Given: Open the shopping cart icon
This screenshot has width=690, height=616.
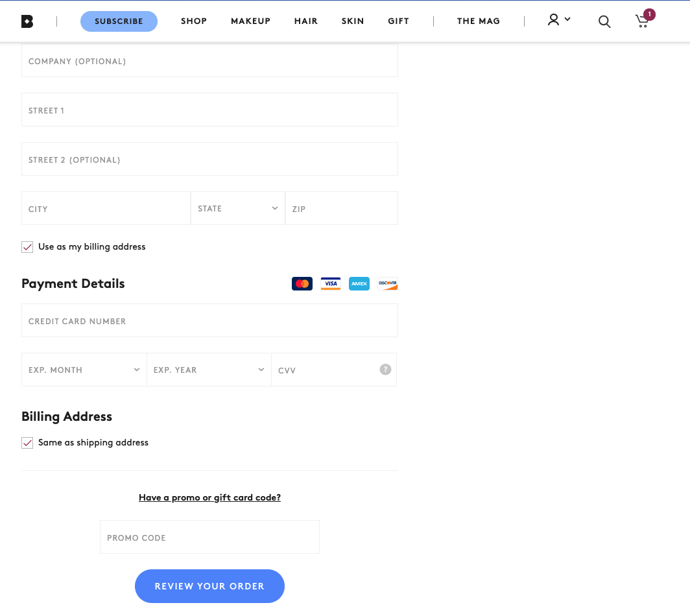Looking at the screenshot, I should [642, 21].
